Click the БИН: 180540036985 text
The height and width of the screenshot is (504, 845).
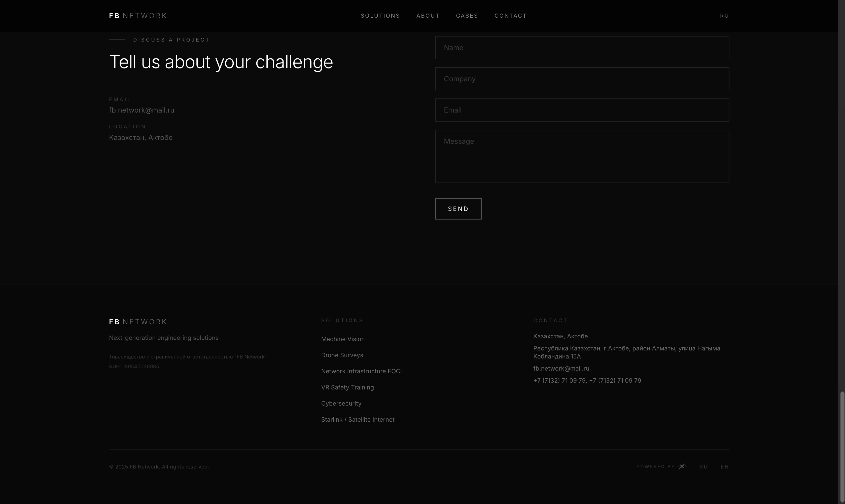(x=134, y=367)
